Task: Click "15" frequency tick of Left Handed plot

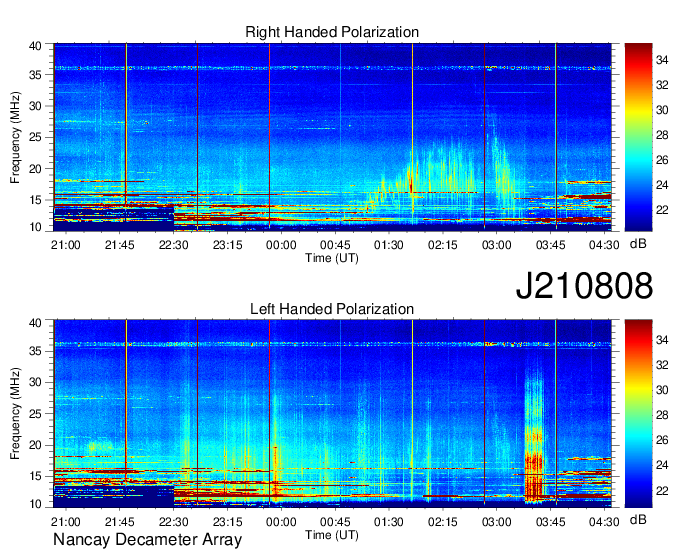Action: 35,476
